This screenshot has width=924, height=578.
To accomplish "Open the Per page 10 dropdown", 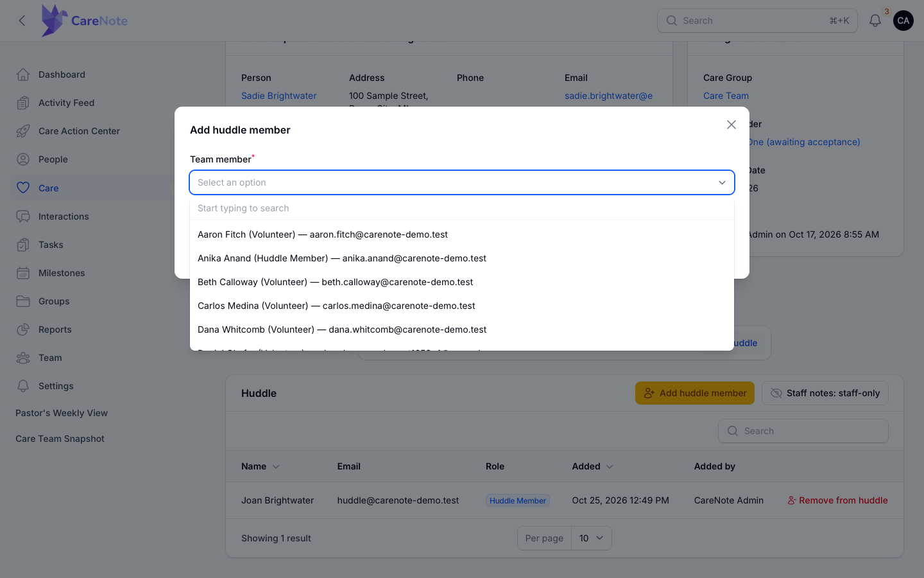I will point(592,538).
